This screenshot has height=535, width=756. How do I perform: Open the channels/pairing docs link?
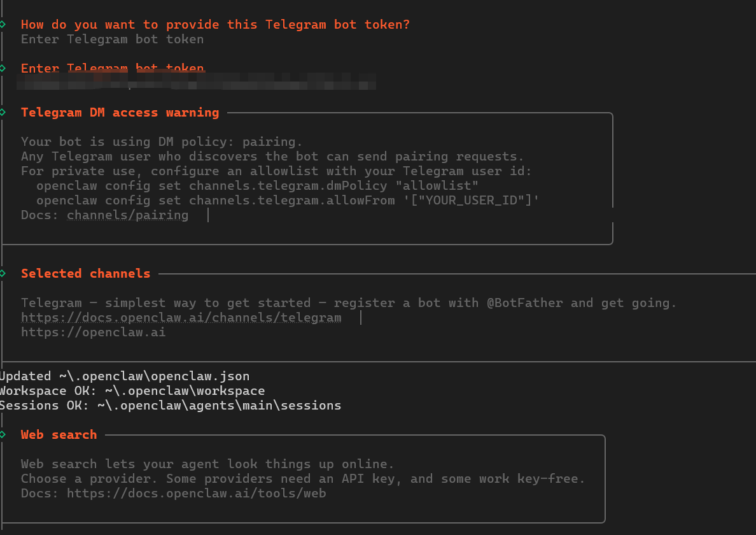tap(128, 215)
